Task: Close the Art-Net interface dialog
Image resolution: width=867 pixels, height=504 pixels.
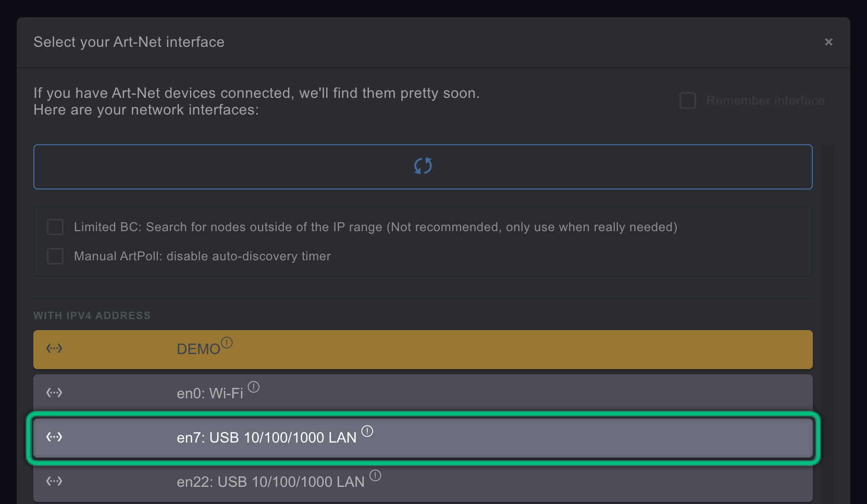Action: coord(828,42)
